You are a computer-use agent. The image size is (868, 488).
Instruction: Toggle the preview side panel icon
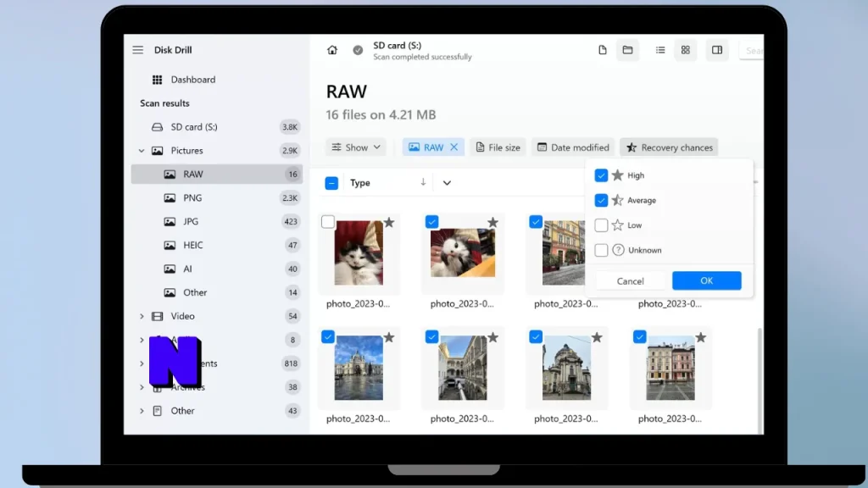[717, 50]
